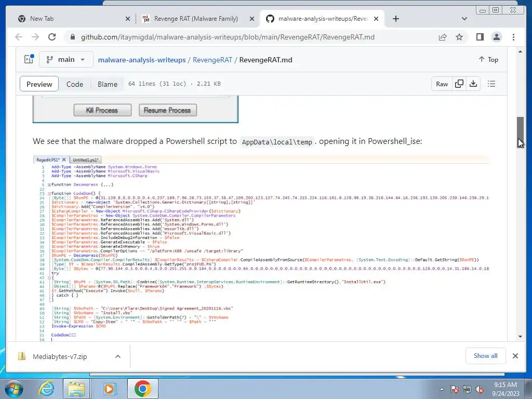Switch to the Code view tab
This screenshot has width=532, height=399.
(x=75, y=84)
